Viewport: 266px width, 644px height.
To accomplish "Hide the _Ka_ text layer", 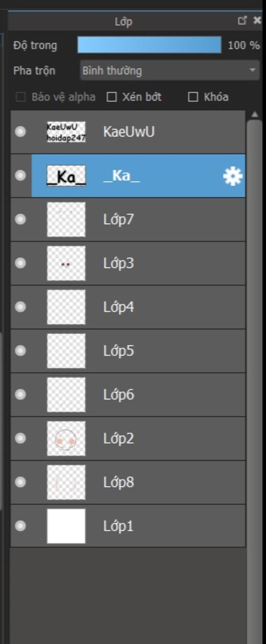I will click(20, 176).
